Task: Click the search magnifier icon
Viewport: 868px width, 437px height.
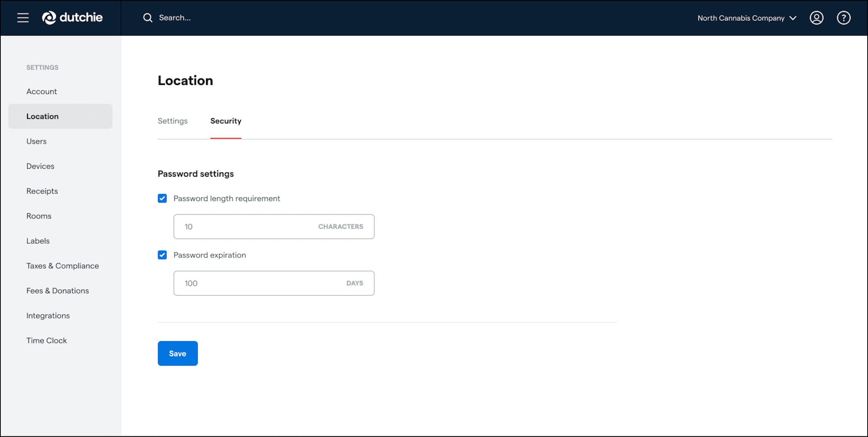Action: [x=147, y=18]
